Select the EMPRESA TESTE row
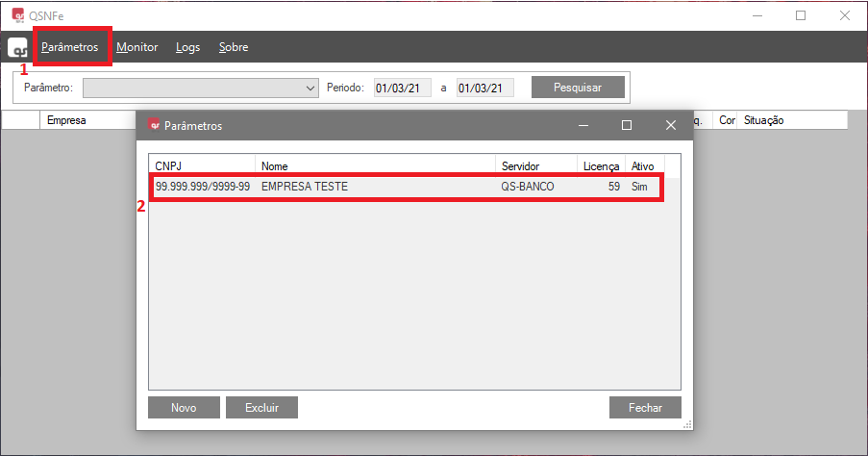This screenshot has width=868, height=456. click(x=404, y=187)
